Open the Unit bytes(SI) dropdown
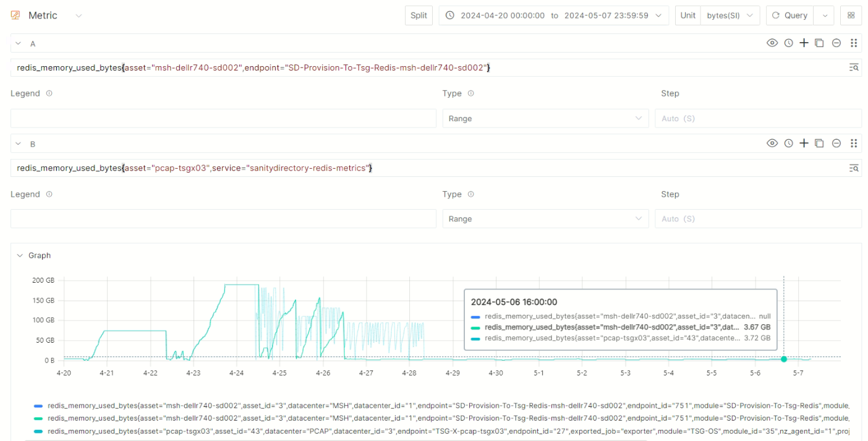The image size is (868, 441). tap(730, 15)
